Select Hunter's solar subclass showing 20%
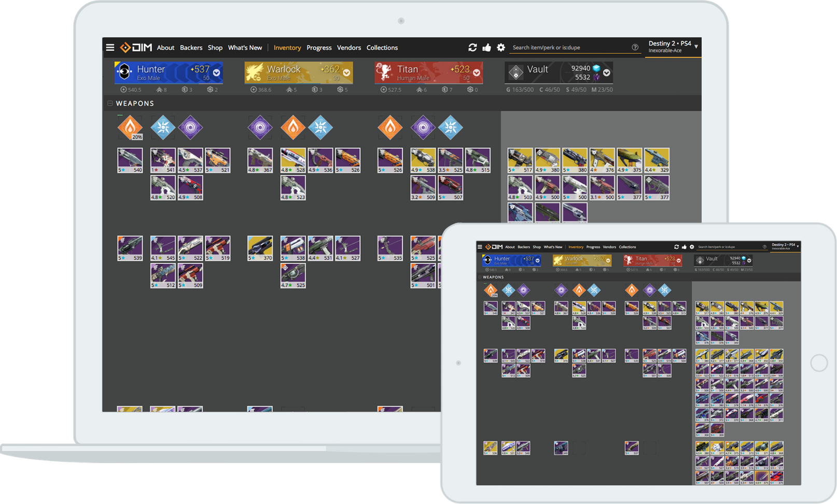Image resolution: width=837 pixels, height=504 pixels. tap(130, 128)
